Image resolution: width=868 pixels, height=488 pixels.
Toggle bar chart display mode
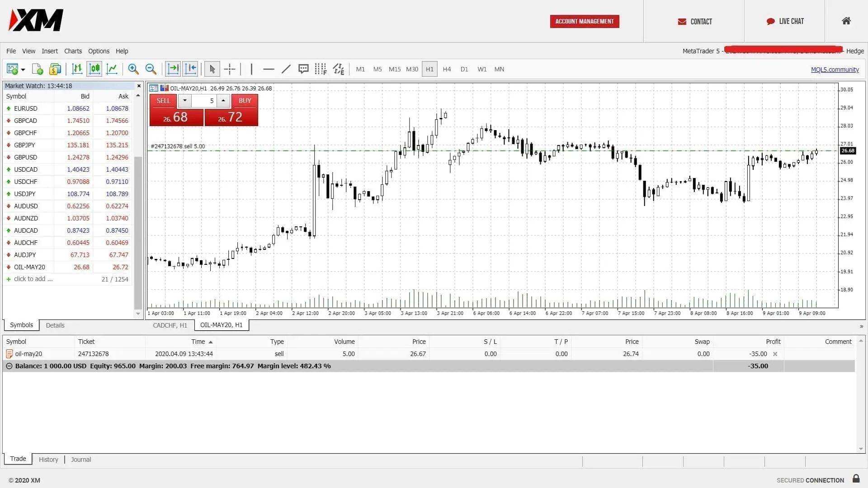click(76, 69)
